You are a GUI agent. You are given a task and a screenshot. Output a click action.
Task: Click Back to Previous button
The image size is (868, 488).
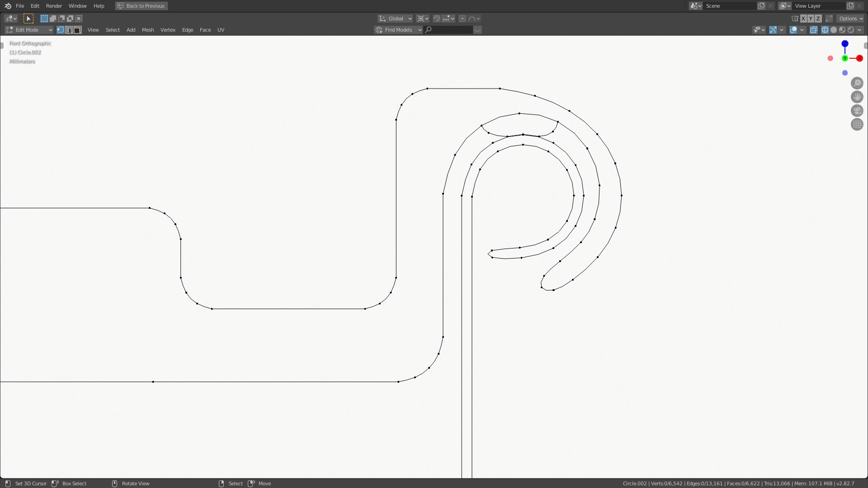pyautogui.click(x=142, y=6)
